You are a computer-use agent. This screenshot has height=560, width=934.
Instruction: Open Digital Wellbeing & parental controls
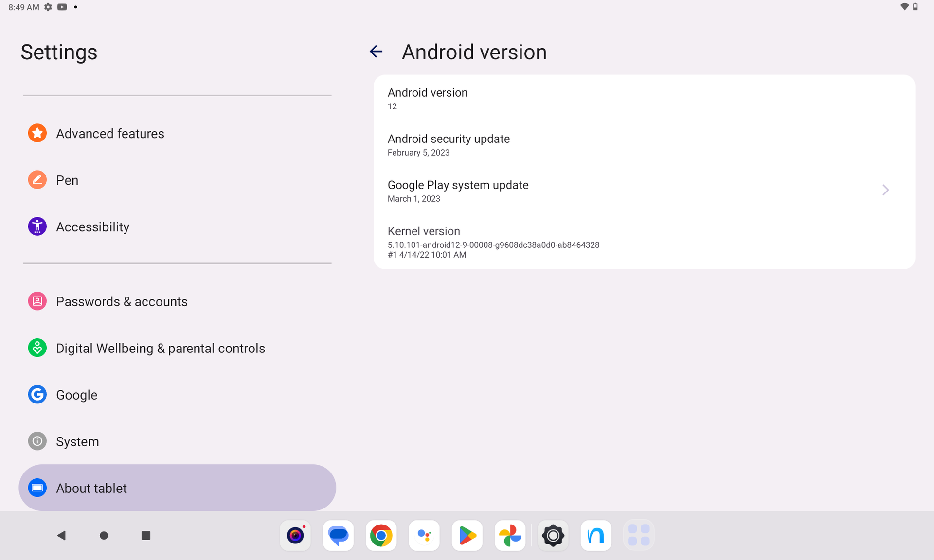pyautogui.click(x=160, y=349)
